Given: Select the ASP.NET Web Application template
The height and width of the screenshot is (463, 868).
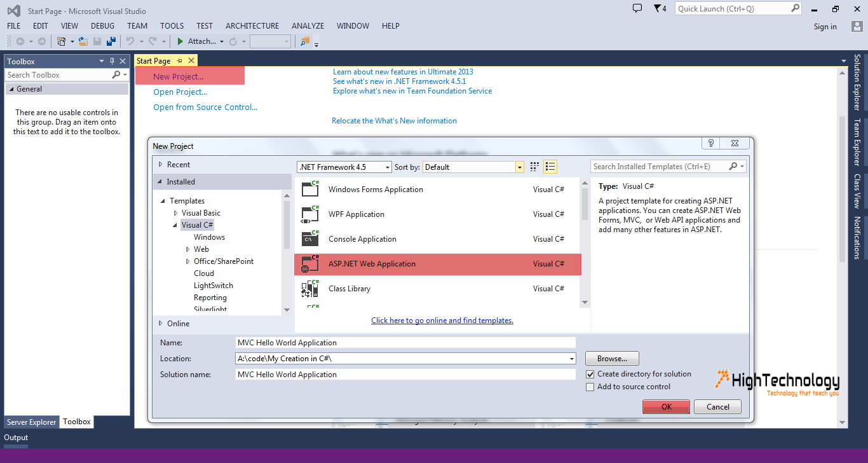Looking at the screenshot, I should pyautogui.click(x=437, y=264).
